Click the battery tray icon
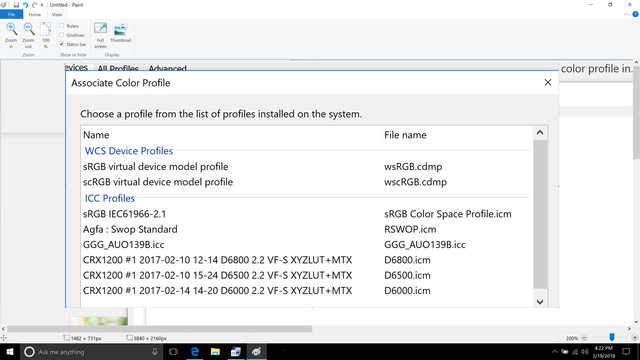 coord(565,352)
